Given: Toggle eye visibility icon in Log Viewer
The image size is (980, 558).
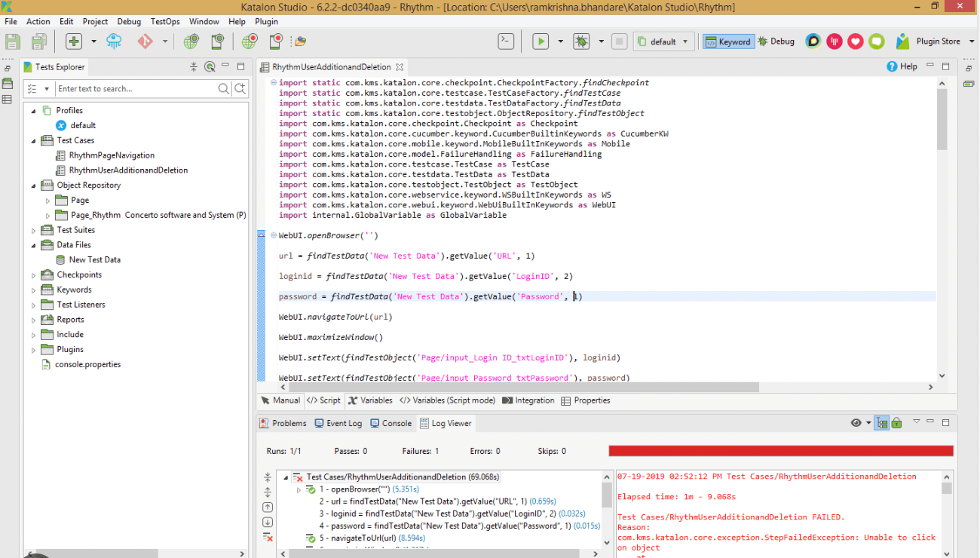Looking at the screenshot, I should pos(856,423).
